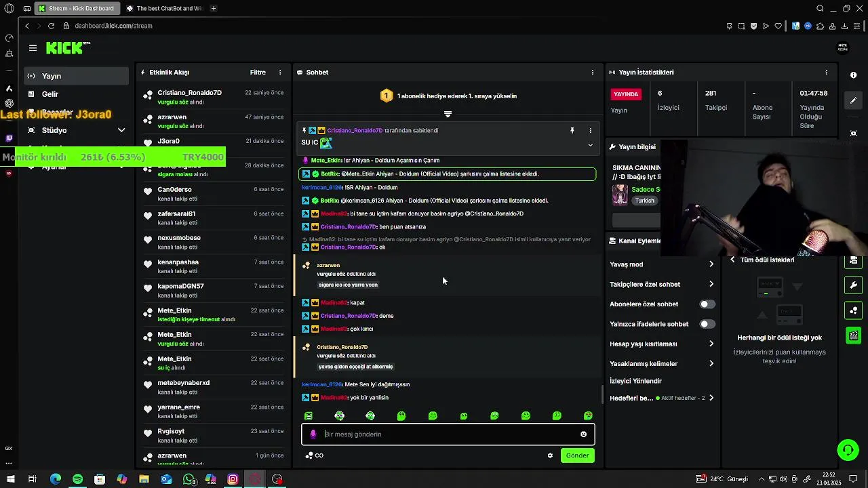
Task: Click the stream category thumbnail image
Action: click(620, 195)
